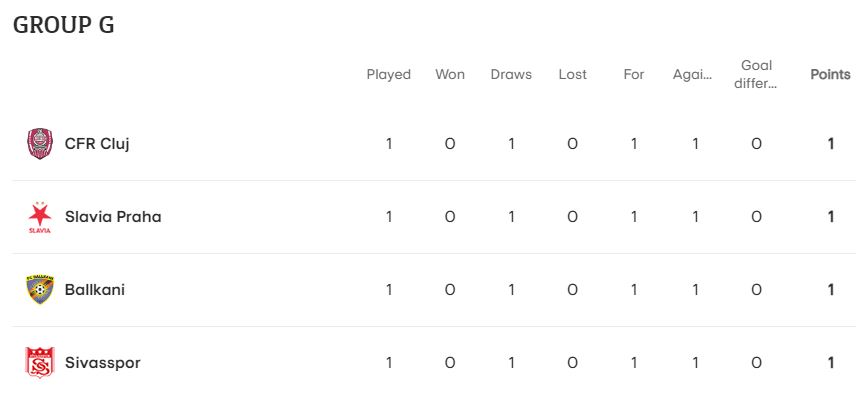Image resolution: width=856 pixels, height=410 pixels.
Task: Click the Won column header
Action: tap(450, 74)
